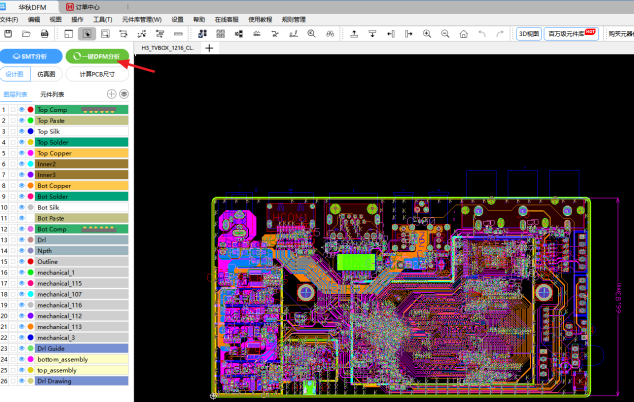
Task: Toggle visibility of Top Solder layer
Action: pyautogui.click(x=22, y=142)
